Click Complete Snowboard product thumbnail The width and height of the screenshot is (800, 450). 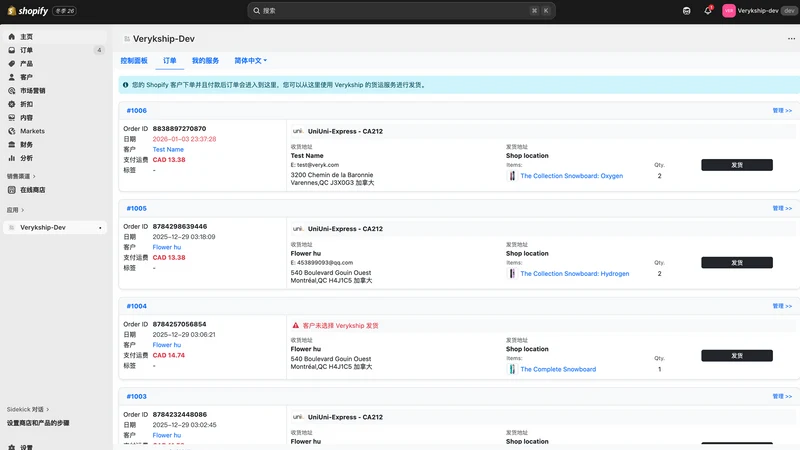[x=512, y=369]
